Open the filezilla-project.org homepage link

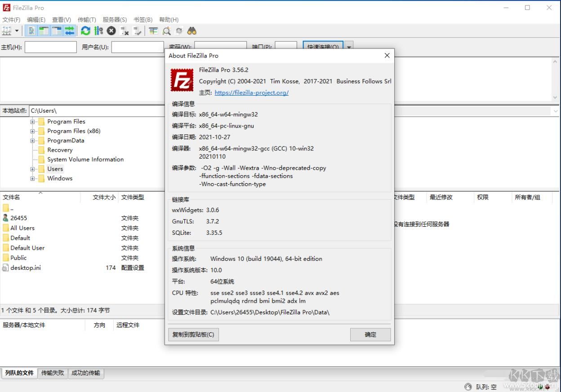tap(251, 92)
